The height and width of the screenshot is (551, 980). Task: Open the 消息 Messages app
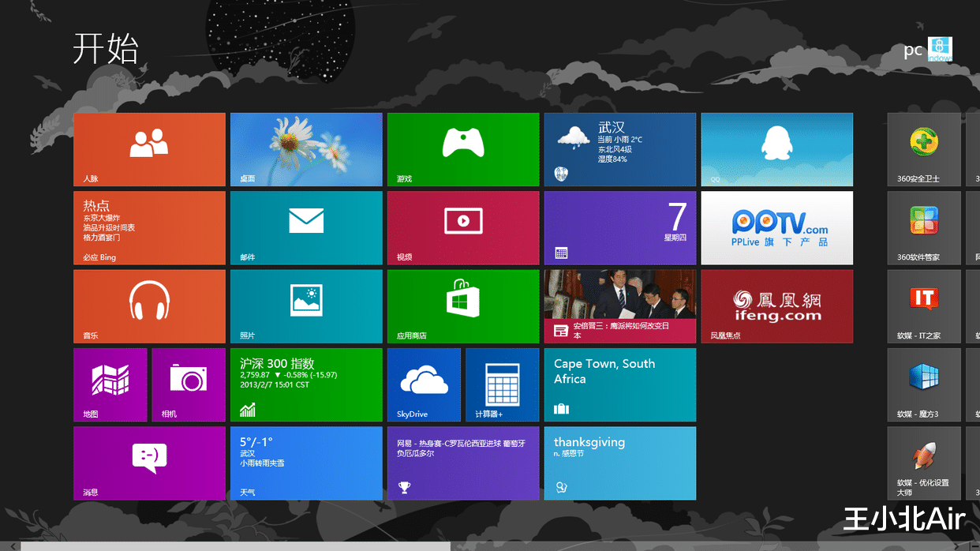(149, 463)
